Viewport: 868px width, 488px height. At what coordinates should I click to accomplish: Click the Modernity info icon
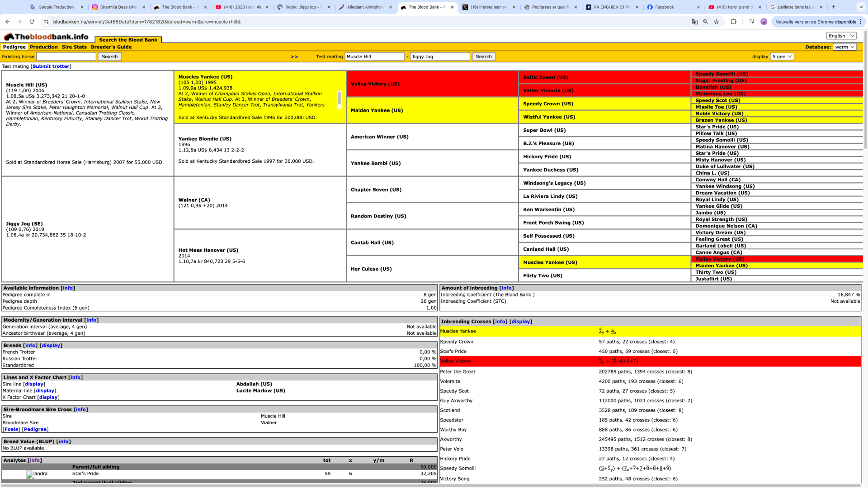point(90,319)
